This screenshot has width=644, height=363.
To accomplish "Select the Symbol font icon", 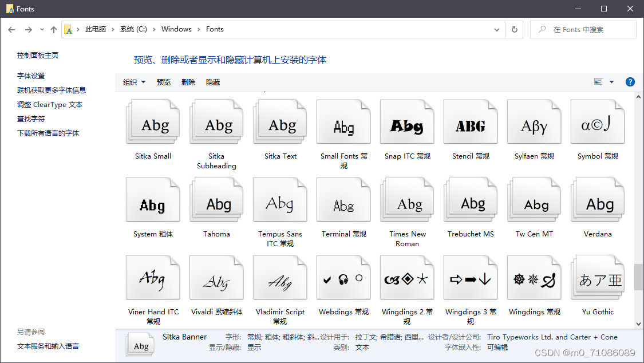I will pos(598,123).
